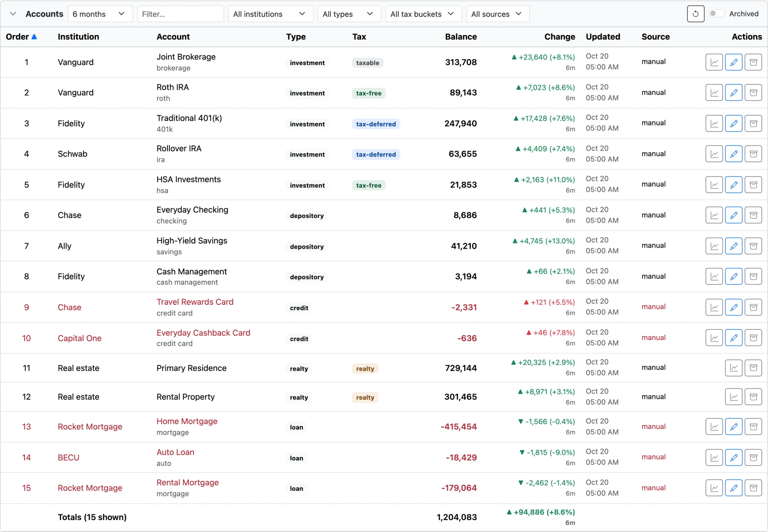Open chart for Primary Residence

[734, 368]
